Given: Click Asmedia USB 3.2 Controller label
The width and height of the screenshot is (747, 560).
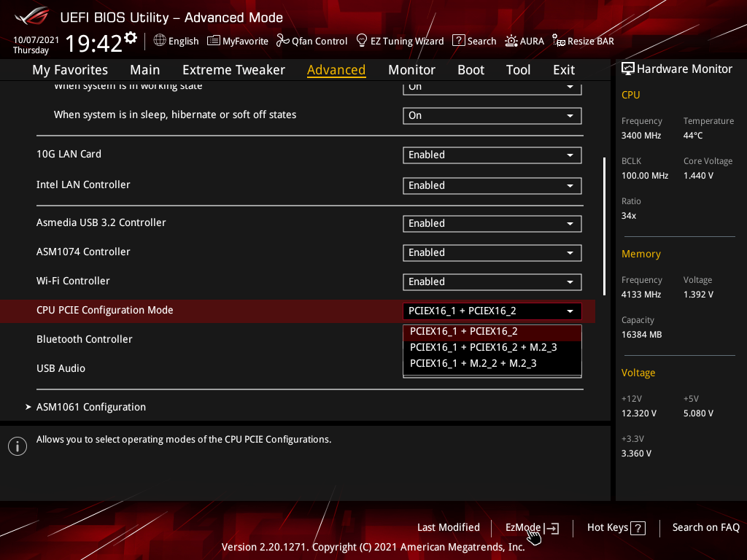Looking at the screenshot, I should pos(101,223).
